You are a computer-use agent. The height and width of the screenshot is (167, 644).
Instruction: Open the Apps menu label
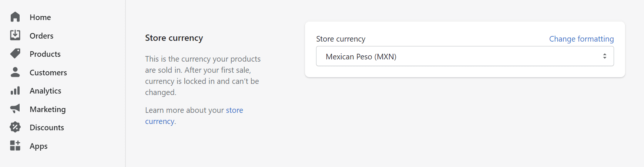38,146
